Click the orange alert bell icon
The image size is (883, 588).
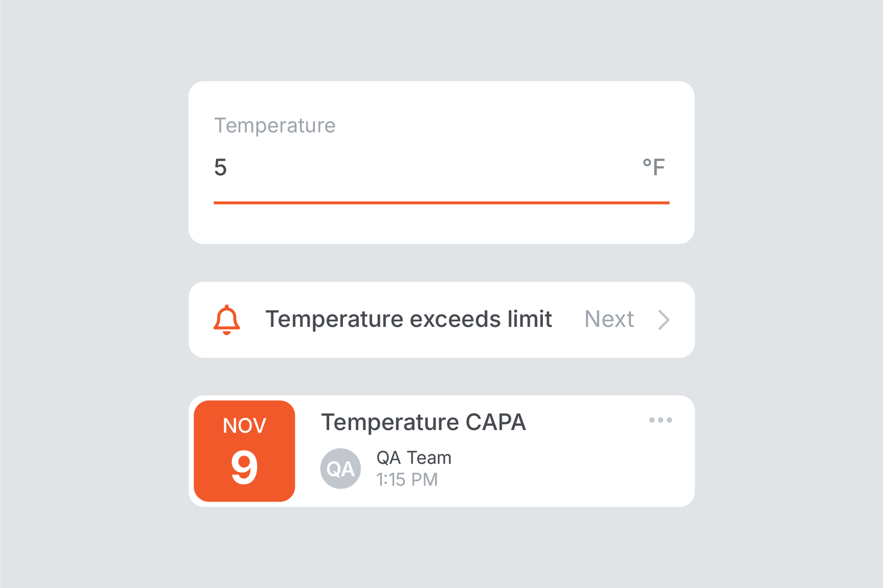pyautogui.click(x=226, y=320)
